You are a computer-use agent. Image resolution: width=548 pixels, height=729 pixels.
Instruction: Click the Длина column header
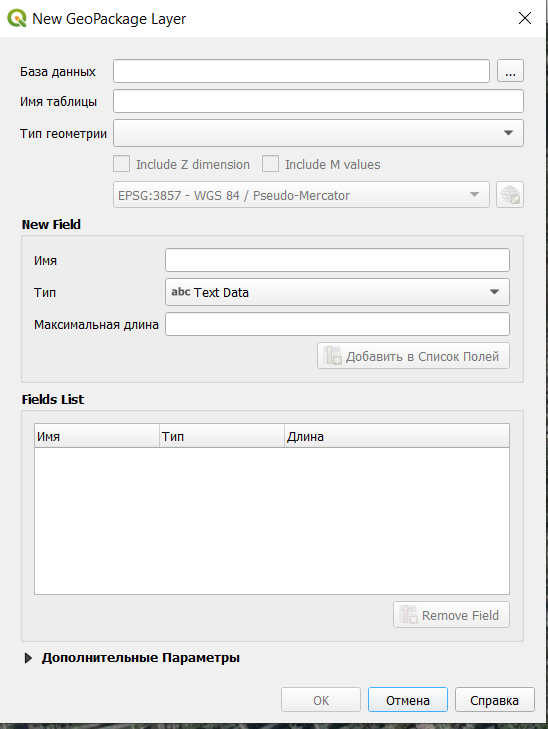[397, 436]
